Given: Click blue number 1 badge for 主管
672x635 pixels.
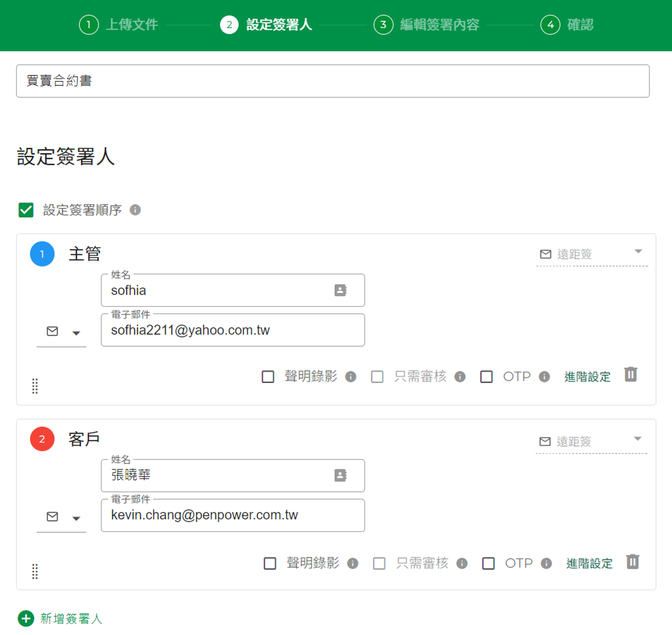Looking at the screenshot, I should pyautogui.click(x=42, y=254).
